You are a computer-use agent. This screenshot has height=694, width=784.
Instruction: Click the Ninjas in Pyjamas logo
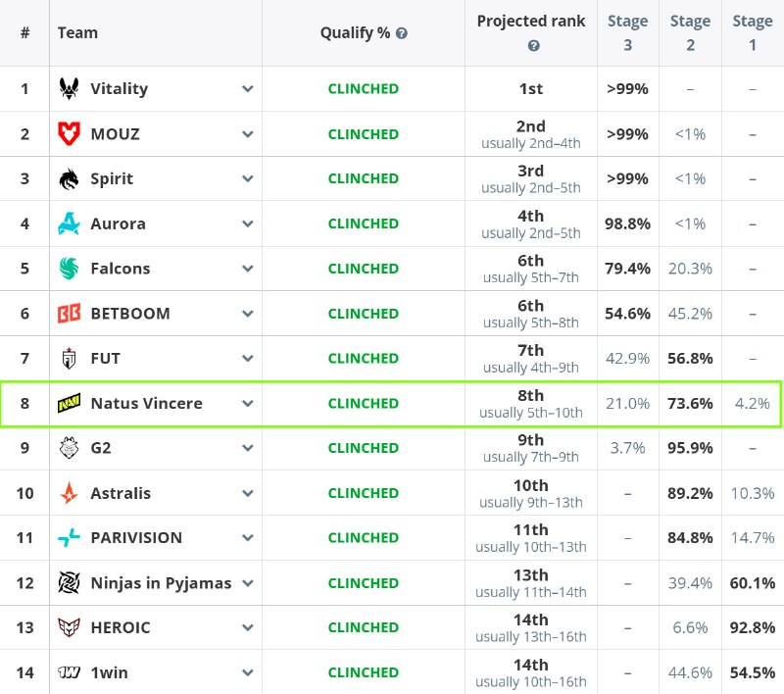(x=69, y=582)
